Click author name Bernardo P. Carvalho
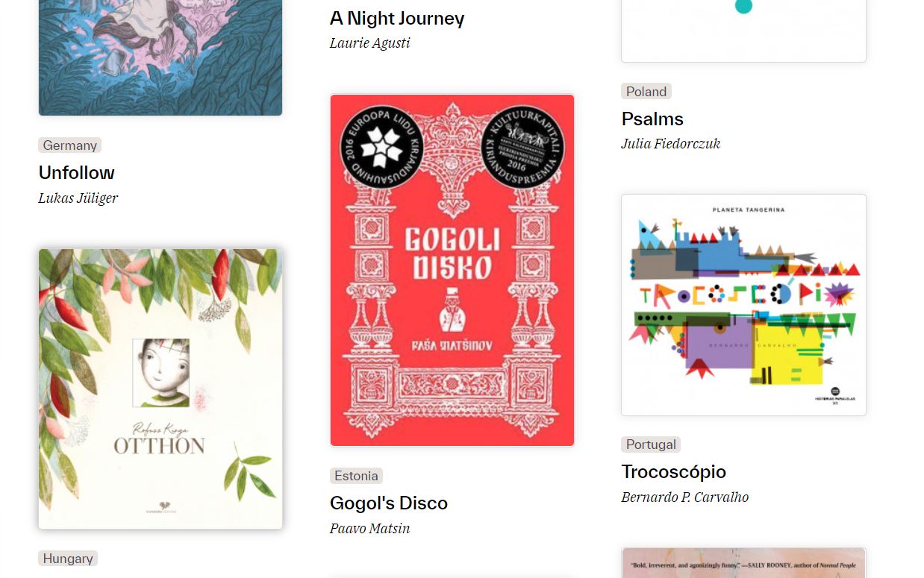Viewport: 924px width, 578px height. (685, 497)
